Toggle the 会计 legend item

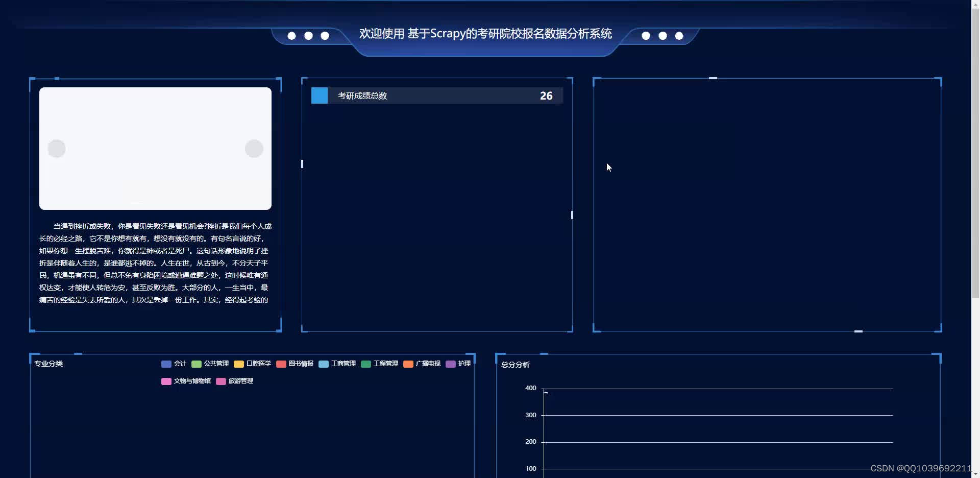[174, 364]
